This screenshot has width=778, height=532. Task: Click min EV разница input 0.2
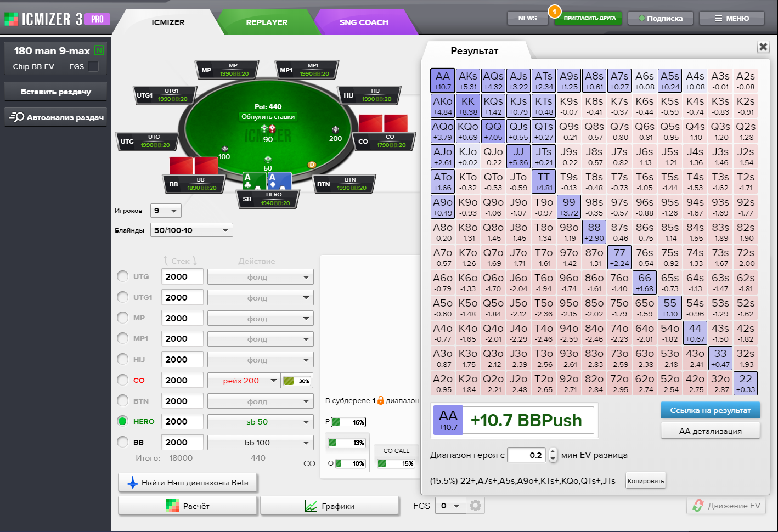pyautogui.click(x=527, y=455)
